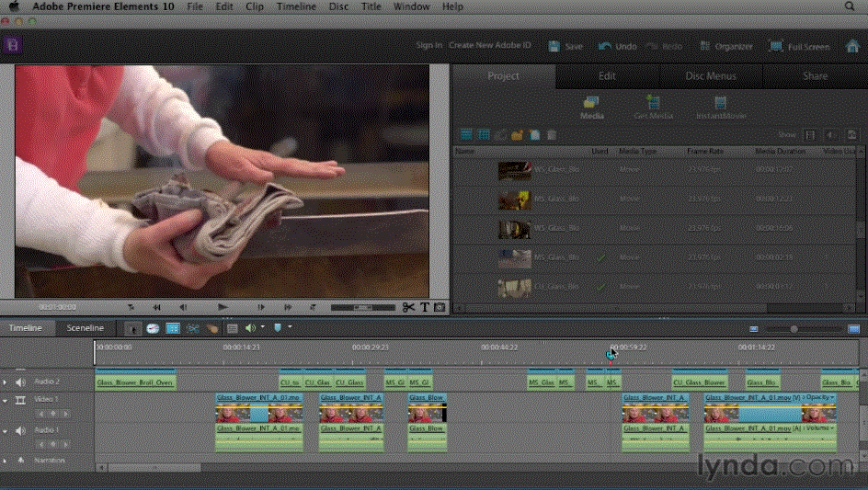This screenshot has height=490, width=868.
Task: Activate the Time Stretch tool
Action: click(153, 328)
